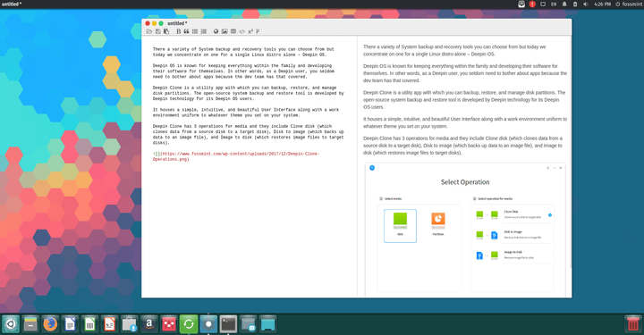The image size is (644, 335).
Task: Click the red alert indicator in top panel
Action: pyautogui.click(x=532, y=4)
